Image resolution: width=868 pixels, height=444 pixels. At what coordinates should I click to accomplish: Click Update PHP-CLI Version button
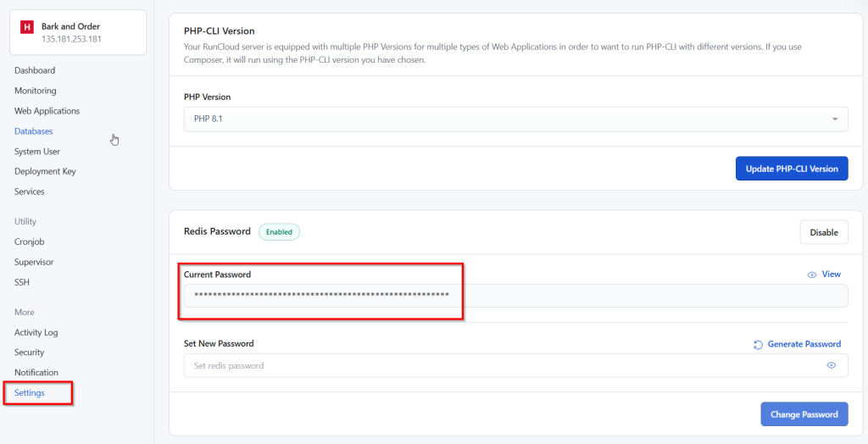pos(792,169)
